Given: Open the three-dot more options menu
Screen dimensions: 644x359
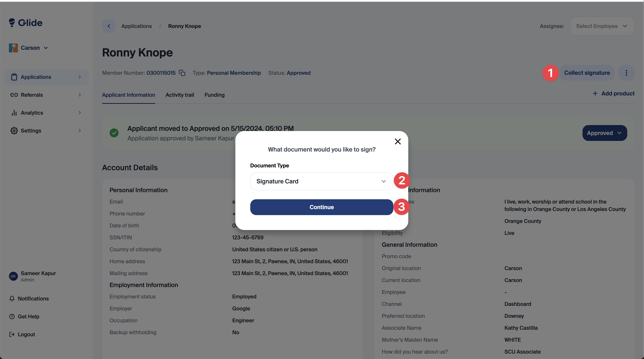Looking at the screenshot, I should (626, 73).
